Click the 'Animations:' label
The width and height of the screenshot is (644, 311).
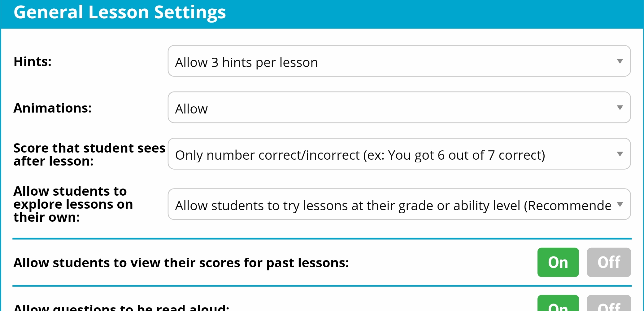pos(53,108)
